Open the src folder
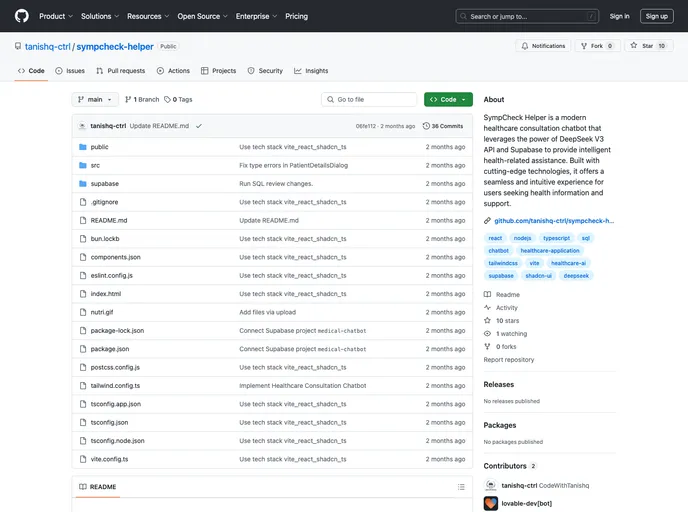This screenshot has width=688, height=512. [x=95, y=165]
